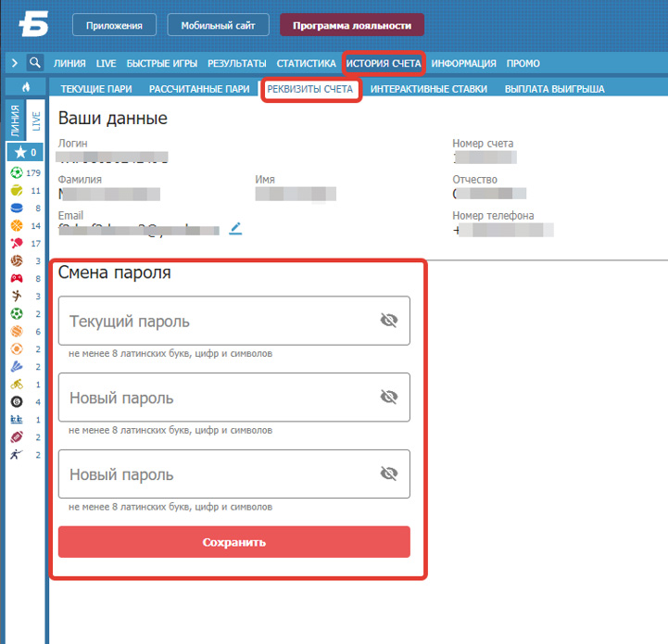668x644 pixels.
Task: Click the email edit pencil icon
Action: [x=235, y=227]
